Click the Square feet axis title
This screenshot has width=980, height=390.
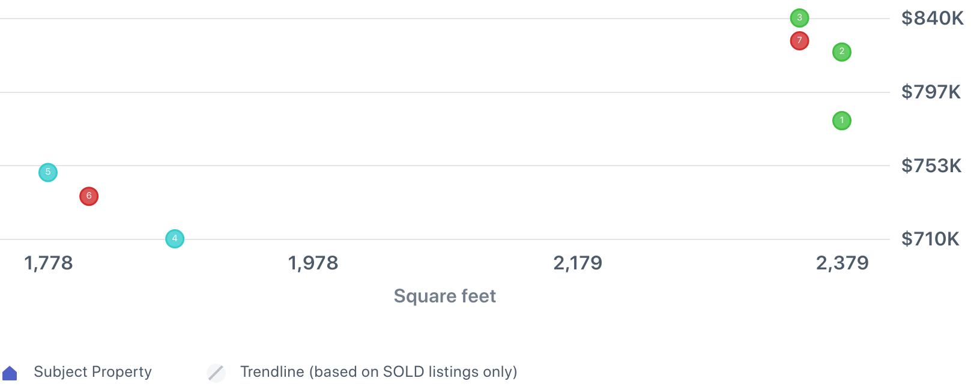pos(444,296)
